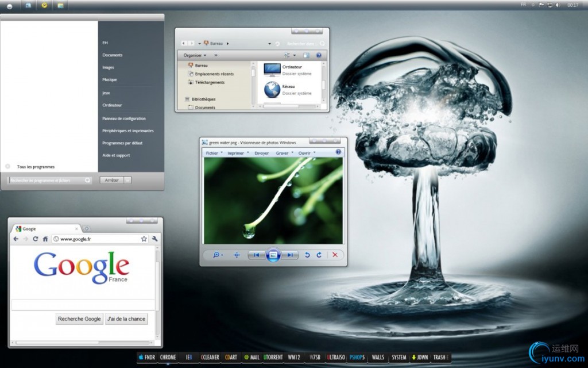This screenshot has height=368, width=588.
Task: Click the Start menu search field
Action: tap(49, 180)
